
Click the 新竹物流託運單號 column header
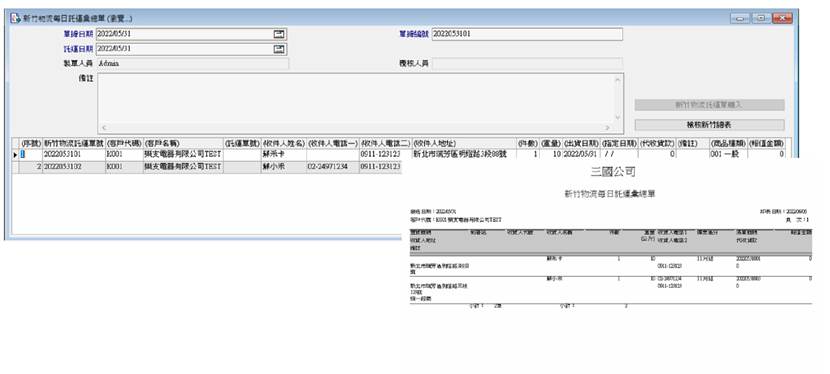point(74,144)
